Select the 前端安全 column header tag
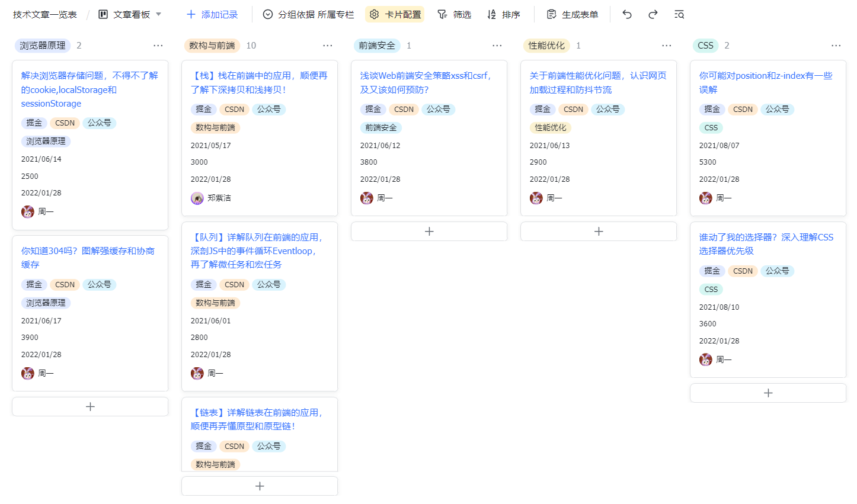The width and height of the screenshot is (857, 504). [x=377, y=46]
